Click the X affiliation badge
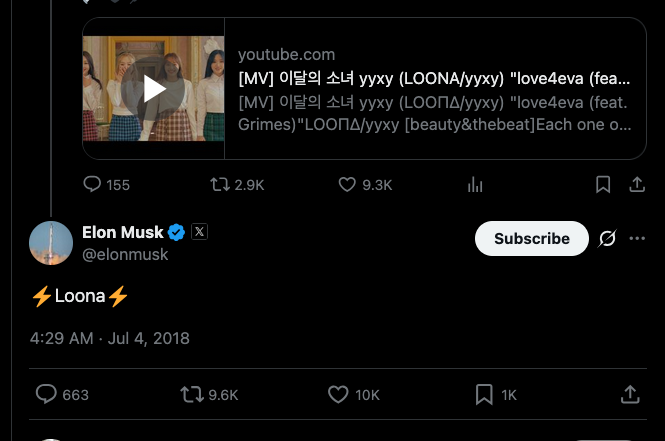Image resolution: width=665 pixels, height=441 pixels. (x=199, y=232)
